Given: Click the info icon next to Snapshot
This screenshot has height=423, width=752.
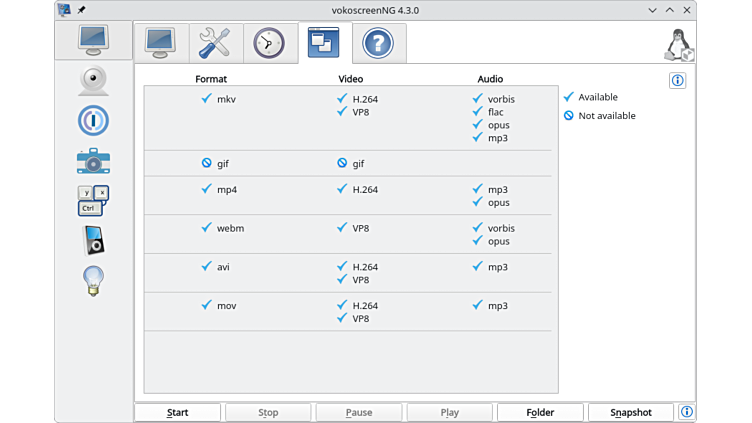Looking at the screenshot, I should point(686,412).
